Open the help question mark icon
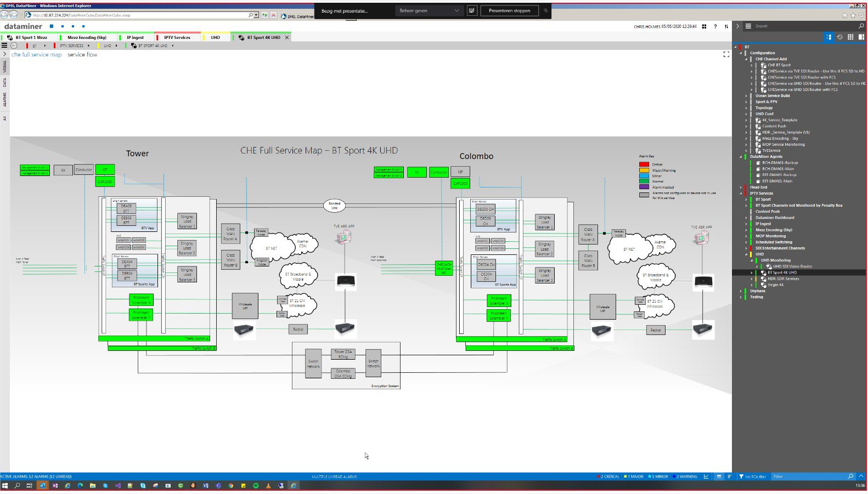 pyautogui.click(x=715, y=26)
